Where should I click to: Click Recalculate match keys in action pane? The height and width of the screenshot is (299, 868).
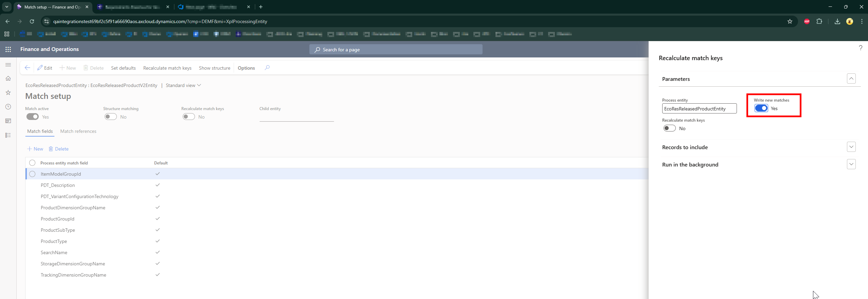tap(167, 68)
